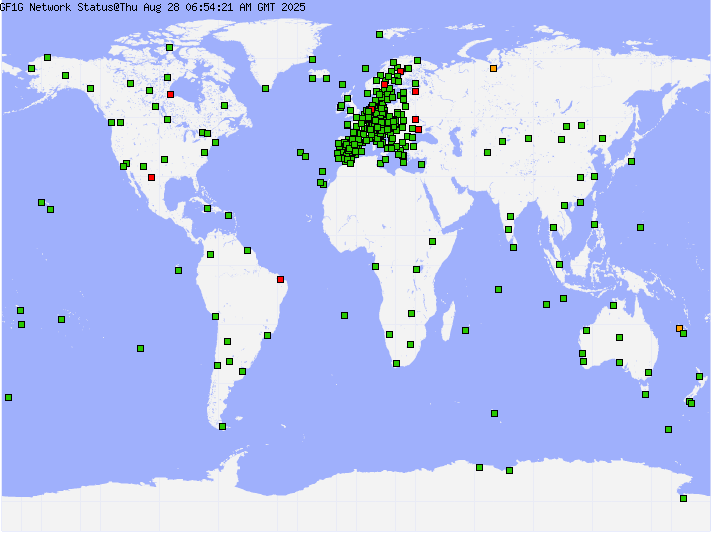713x533 pixels.
Task: Select the green marker in the Philippines
Action: point(594,224)
